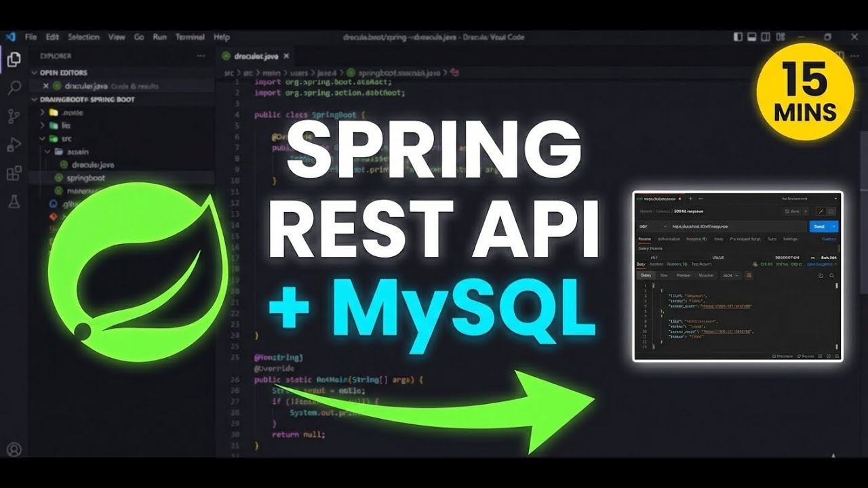Image resolution: width=868 pixels, height=488 pixels.
Task: Toggle the primary side bar layout icon
Action: (738, 37)
